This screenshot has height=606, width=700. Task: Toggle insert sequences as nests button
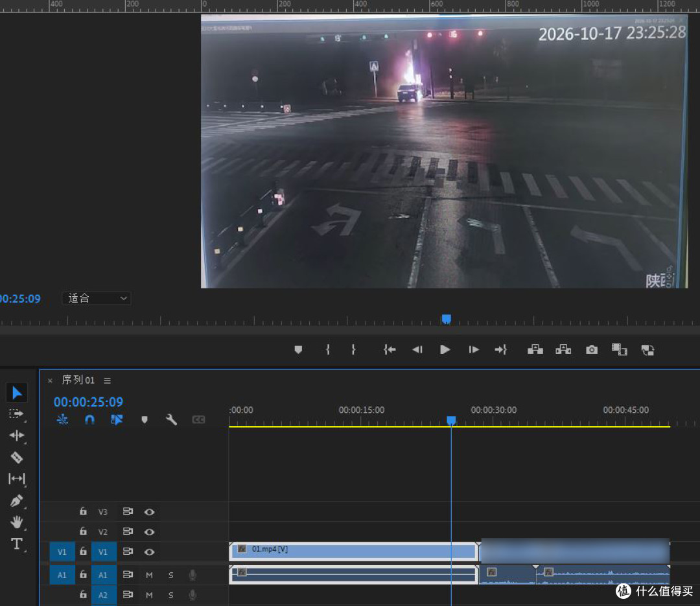[62, 419]
